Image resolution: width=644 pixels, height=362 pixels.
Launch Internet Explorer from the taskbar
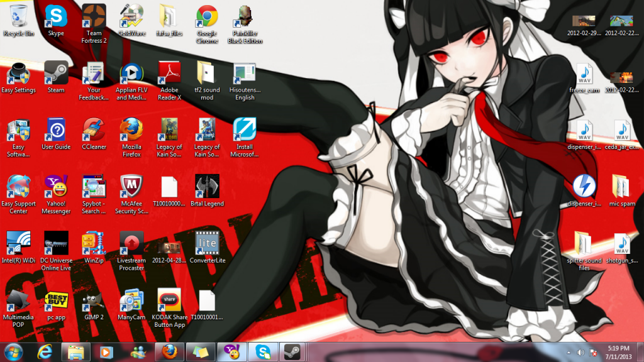point(45,352)
